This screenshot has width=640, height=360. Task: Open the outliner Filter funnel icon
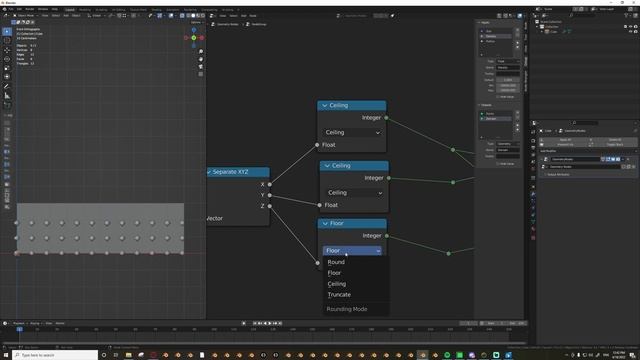[x=626, y=15]
